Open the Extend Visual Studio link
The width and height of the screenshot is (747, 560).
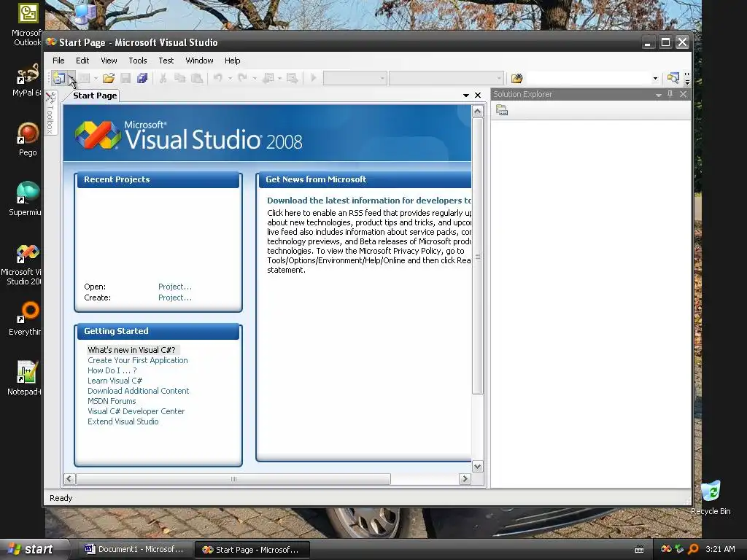coord(123,421)
